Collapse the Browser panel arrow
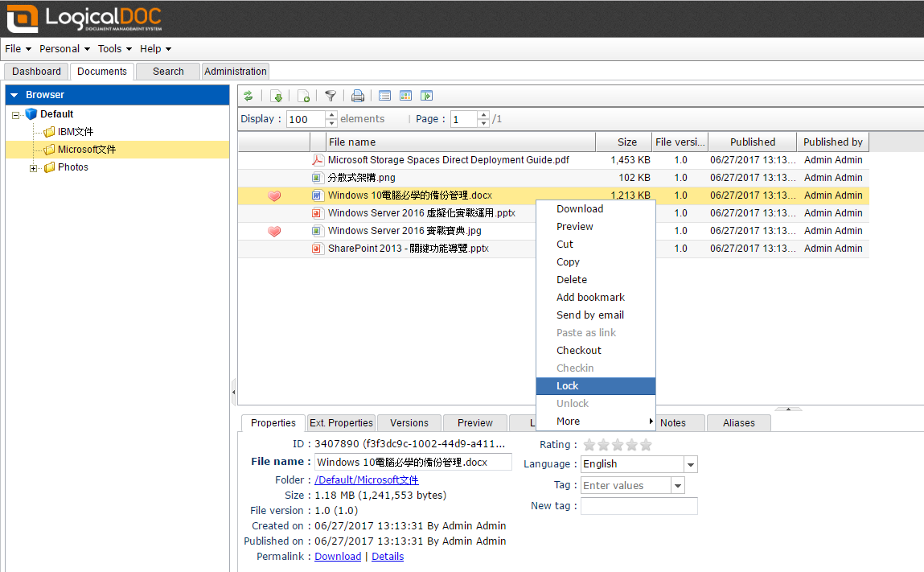 [x=14, y=95]
